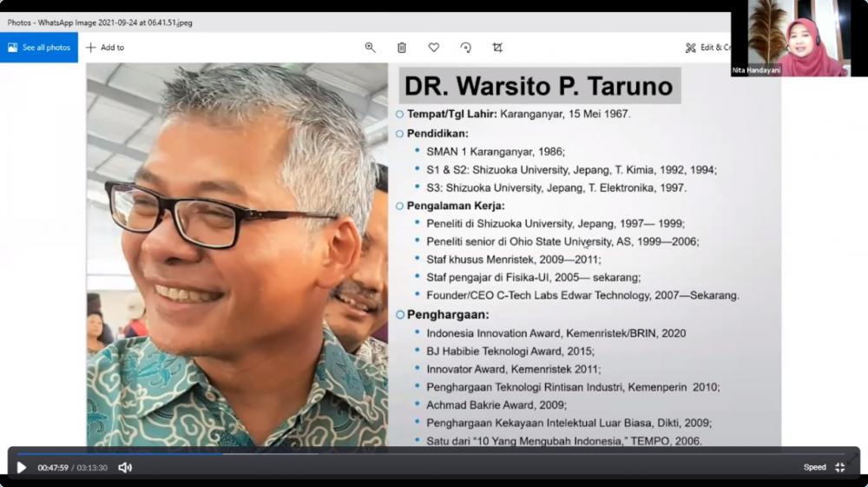Mark the photo as favorite with heart icon
The width and height of the screenshot is (868, 487).
point(433,48)
